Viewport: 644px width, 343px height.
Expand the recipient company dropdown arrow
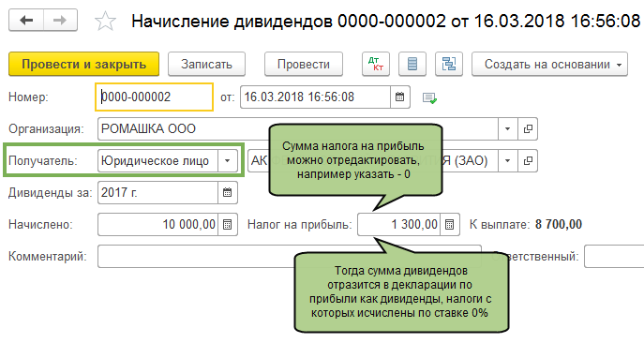coord(508,160)
